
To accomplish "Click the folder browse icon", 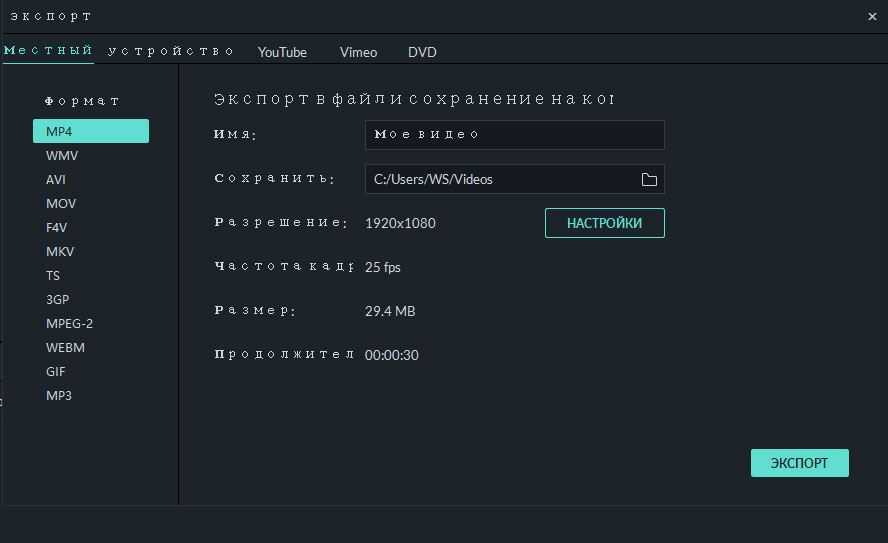I will coord(649,180).
